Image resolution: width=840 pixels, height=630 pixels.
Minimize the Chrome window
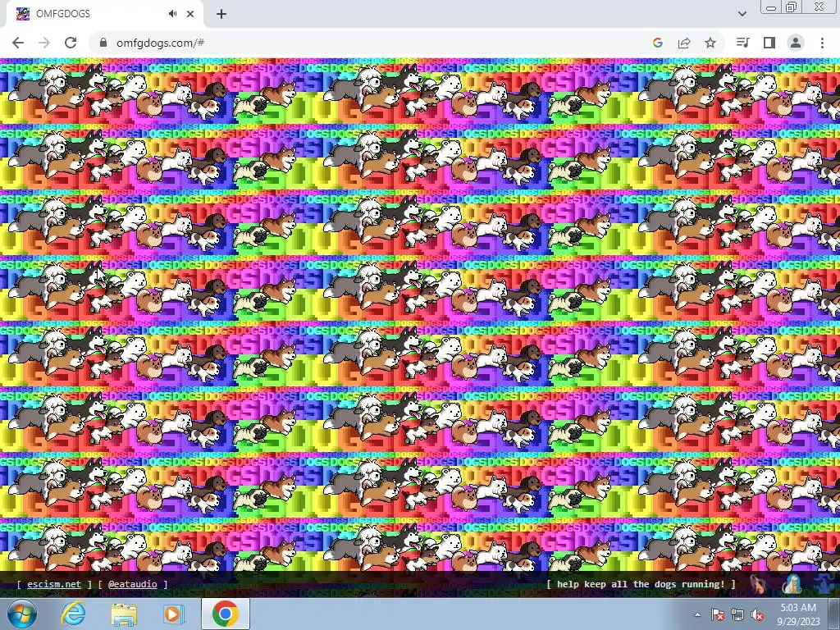[771, 7]
